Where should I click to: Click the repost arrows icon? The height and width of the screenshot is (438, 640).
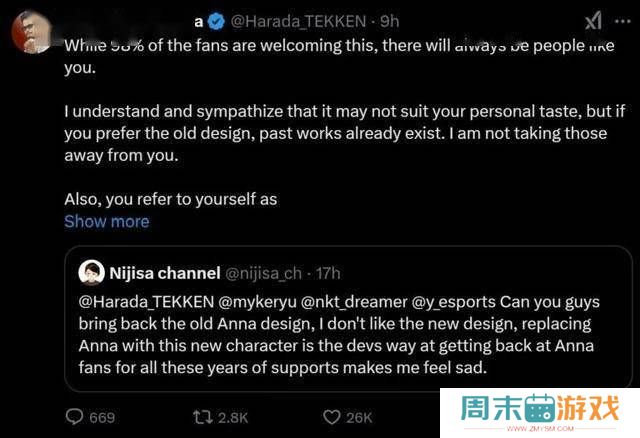click(x=205, y=416)
